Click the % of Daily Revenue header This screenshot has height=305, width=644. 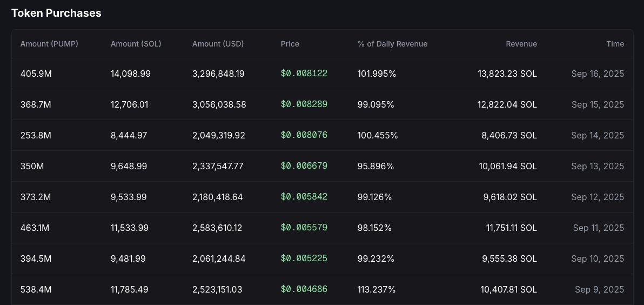(393, 44)
